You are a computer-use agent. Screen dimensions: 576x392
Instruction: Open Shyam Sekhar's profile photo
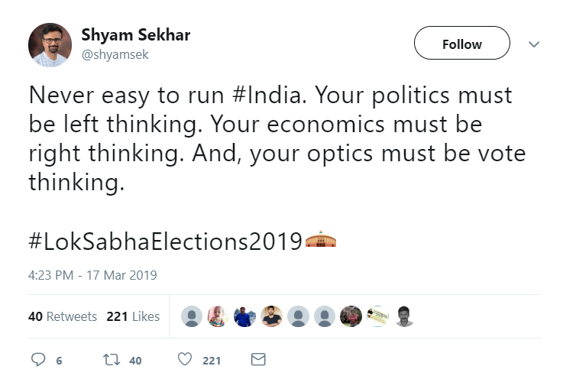pyautogui.click(x=50, y=44)
